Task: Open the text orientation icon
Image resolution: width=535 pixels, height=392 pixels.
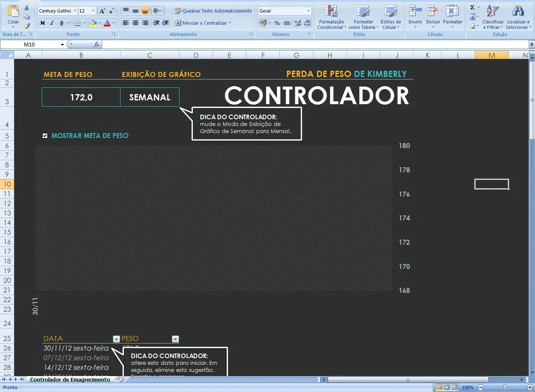Action: (157, 11)
